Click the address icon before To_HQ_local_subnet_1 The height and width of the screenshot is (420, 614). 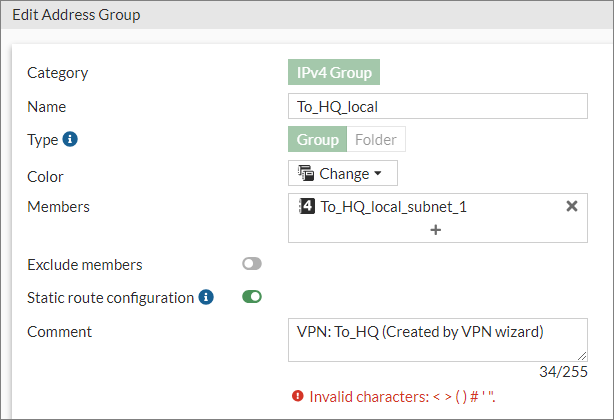307,206
